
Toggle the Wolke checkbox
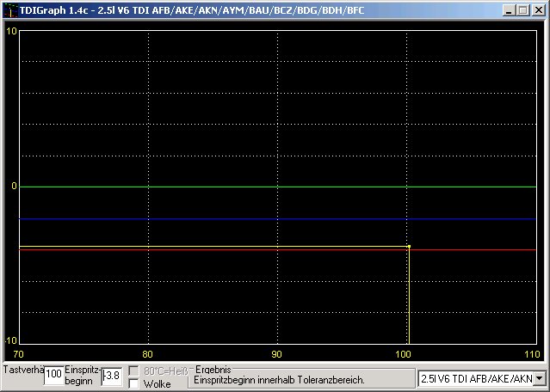[134, 383]
